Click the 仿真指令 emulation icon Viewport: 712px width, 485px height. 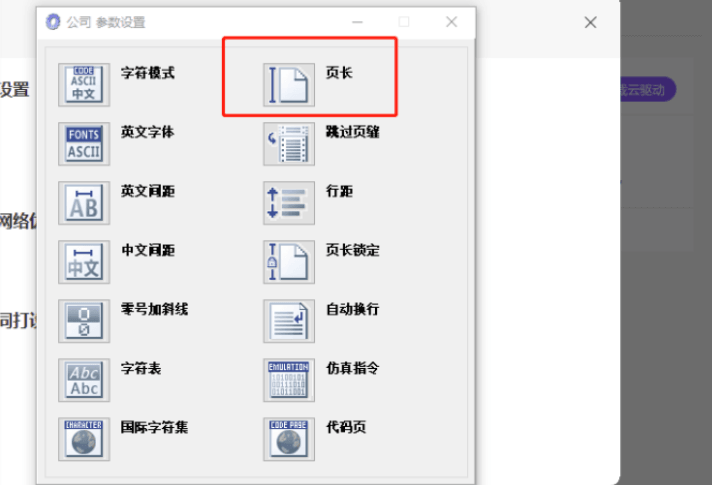click(289, 380)
